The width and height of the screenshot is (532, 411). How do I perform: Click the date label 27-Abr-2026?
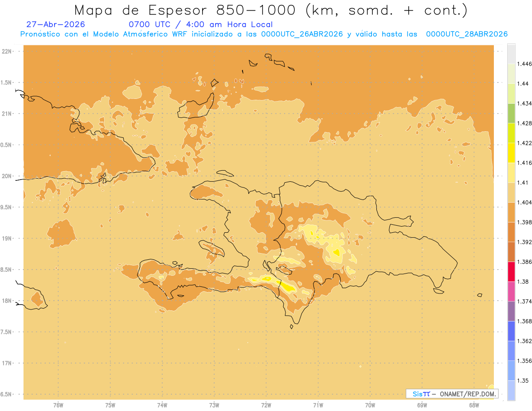(56, 24)
